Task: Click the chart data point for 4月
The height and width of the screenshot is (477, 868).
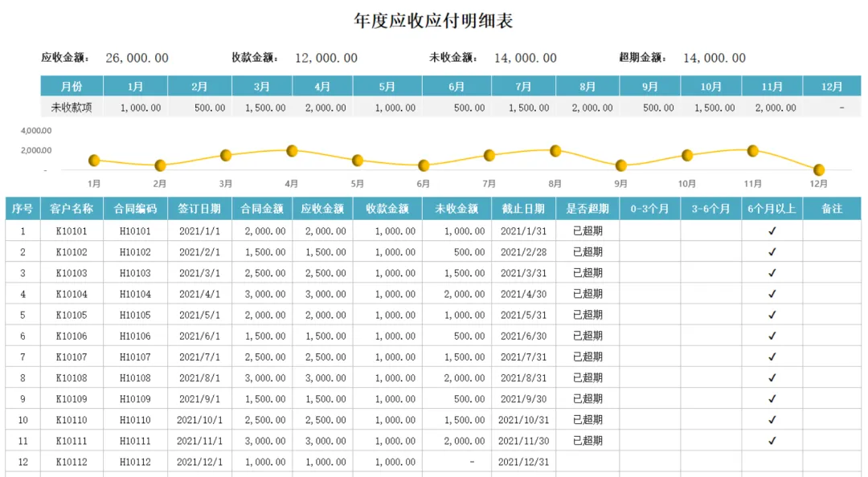Action: 293,150
